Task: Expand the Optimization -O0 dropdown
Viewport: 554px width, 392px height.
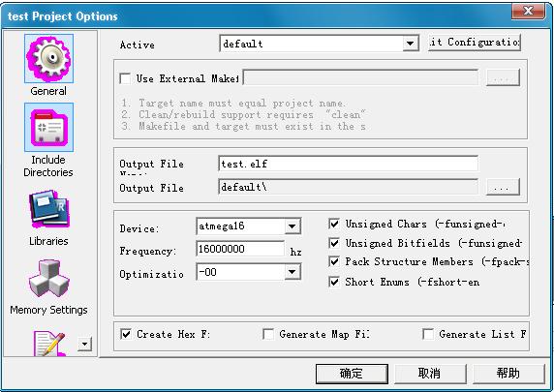Action: [x=292, y=272]
